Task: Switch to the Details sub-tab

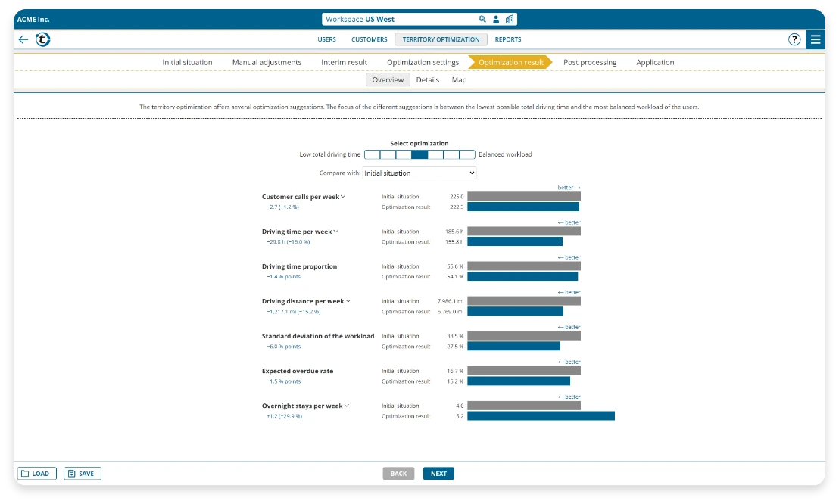Action: (x=428, y=79)
